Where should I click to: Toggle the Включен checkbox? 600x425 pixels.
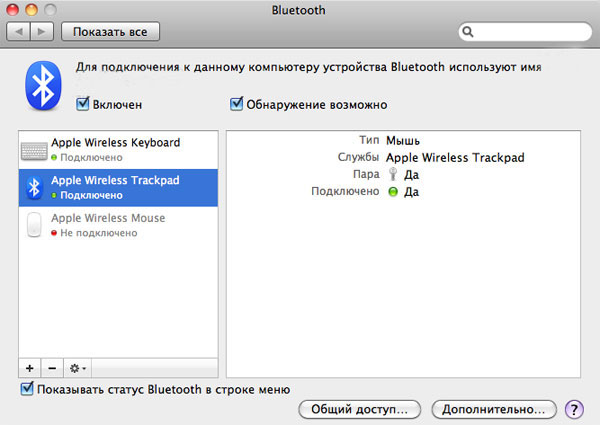(x=84, y=103)
